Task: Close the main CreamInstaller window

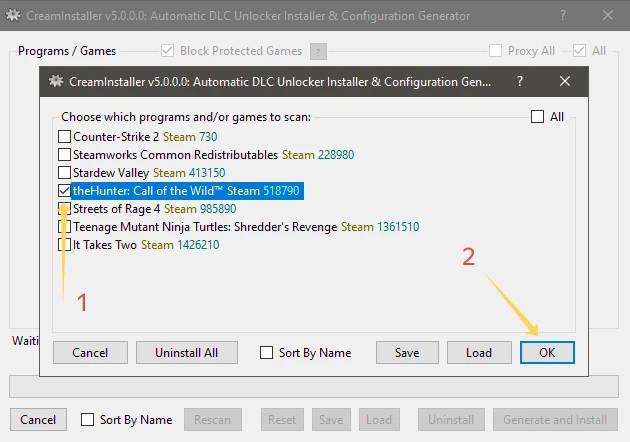Action: (x=608, y=15)
